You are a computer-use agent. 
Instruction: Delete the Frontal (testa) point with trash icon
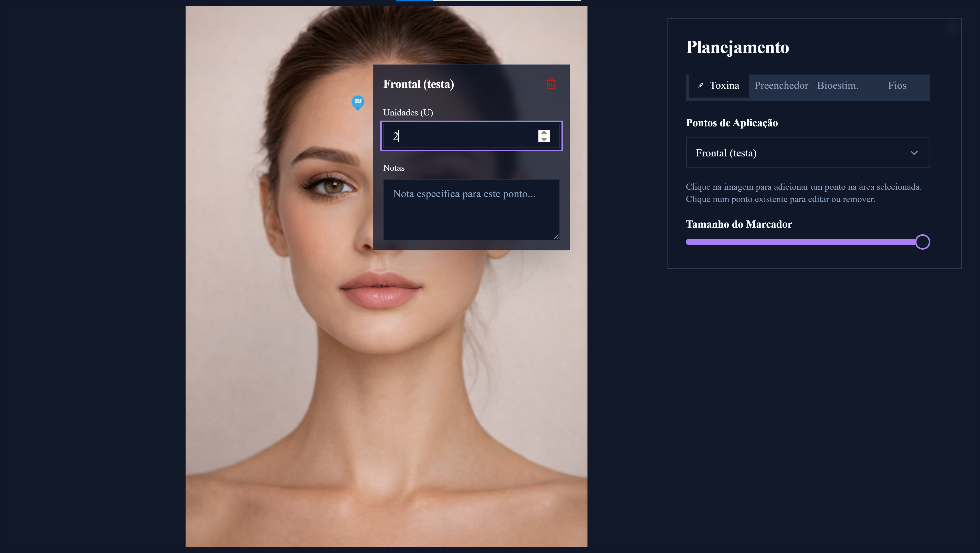coord(550,84)
